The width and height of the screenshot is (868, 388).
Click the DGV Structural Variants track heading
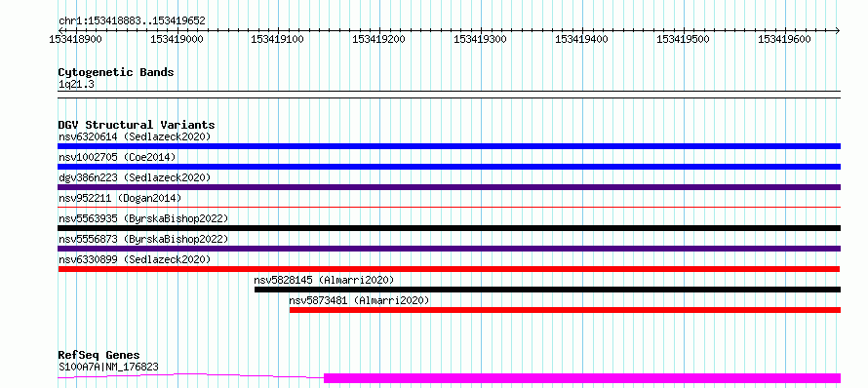(x=137, y=125)
